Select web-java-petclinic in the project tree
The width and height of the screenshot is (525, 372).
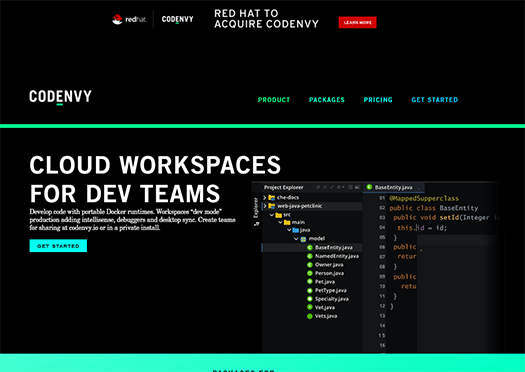300,206
